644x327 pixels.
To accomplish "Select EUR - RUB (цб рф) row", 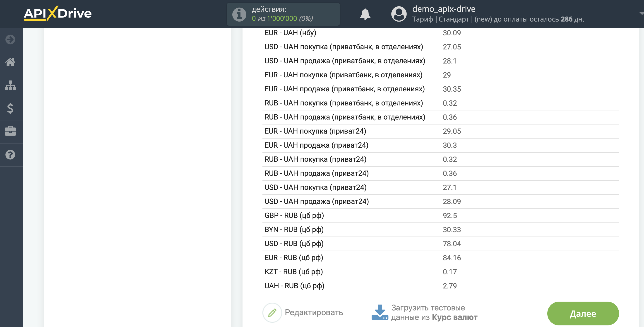I will tap(440, 258).
